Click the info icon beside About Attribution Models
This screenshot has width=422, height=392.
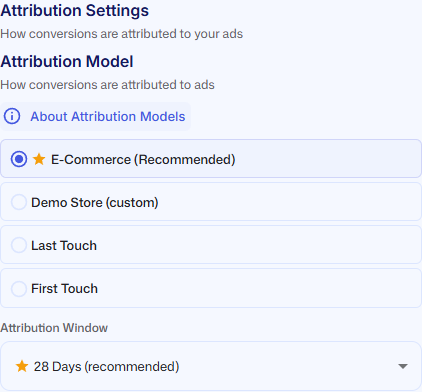click(12, 116)
